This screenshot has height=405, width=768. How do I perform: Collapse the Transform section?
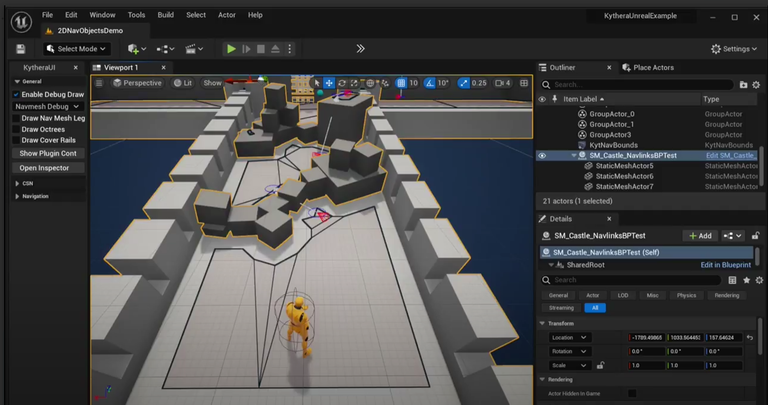click(x=543, y=323)
